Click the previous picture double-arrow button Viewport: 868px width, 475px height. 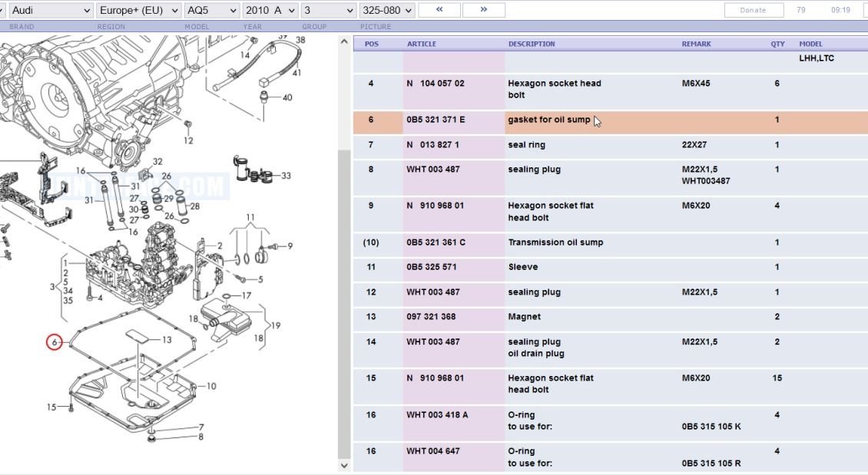pos(439,10)
